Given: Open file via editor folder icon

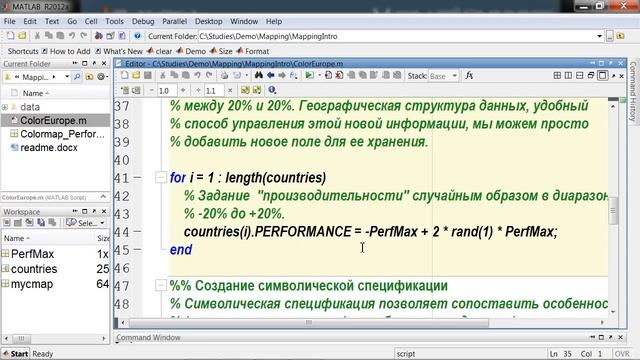Looking at the screenshot, I should point(136,76).
